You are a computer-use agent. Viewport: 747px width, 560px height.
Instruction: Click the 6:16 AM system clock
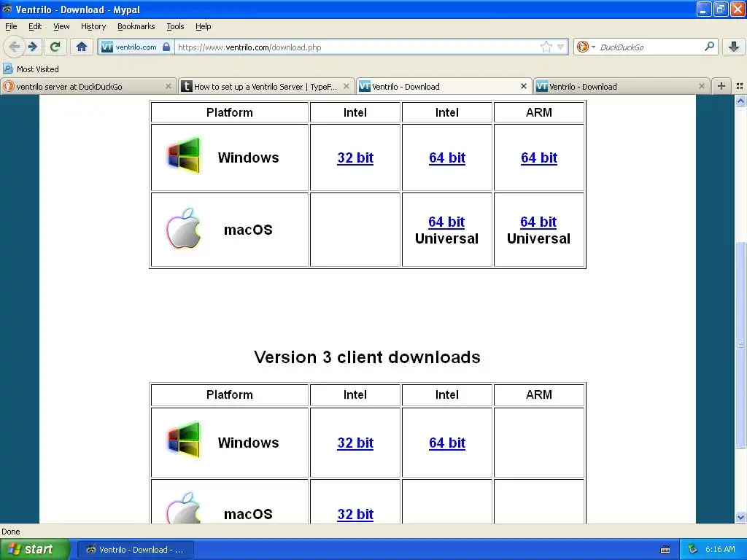pos(720,549)
